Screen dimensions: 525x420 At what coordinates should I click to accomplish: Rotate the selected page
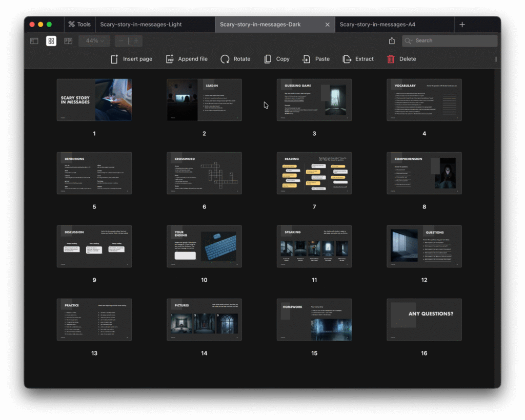(235, 59)
